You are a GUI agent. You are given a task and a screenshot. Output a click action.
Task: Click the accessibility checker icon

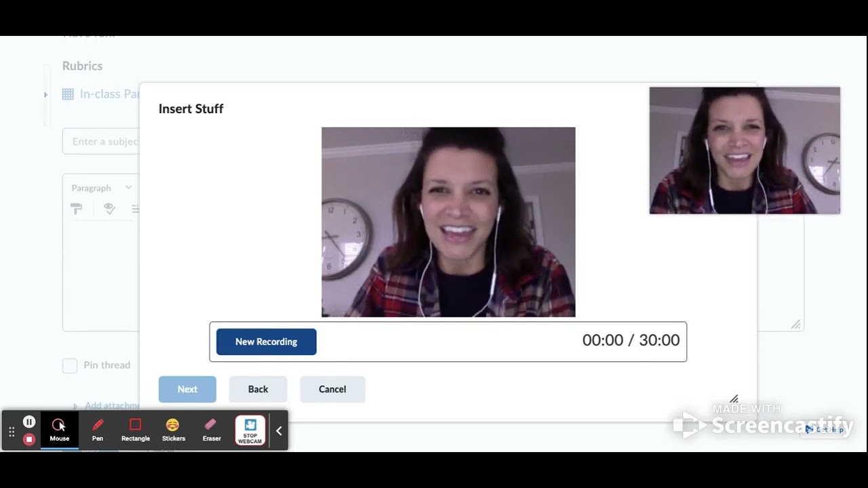pyautogui.click(x=109, y=209)
